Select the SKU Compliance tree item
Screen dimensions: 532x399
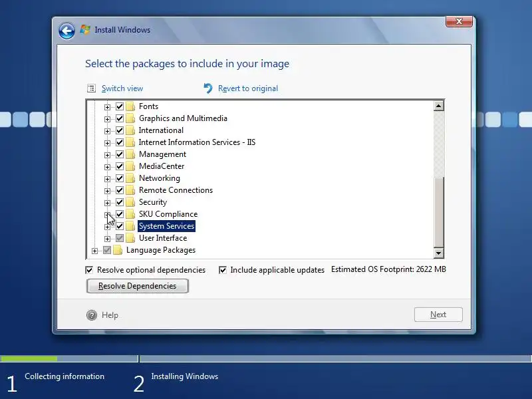(168, 214)
